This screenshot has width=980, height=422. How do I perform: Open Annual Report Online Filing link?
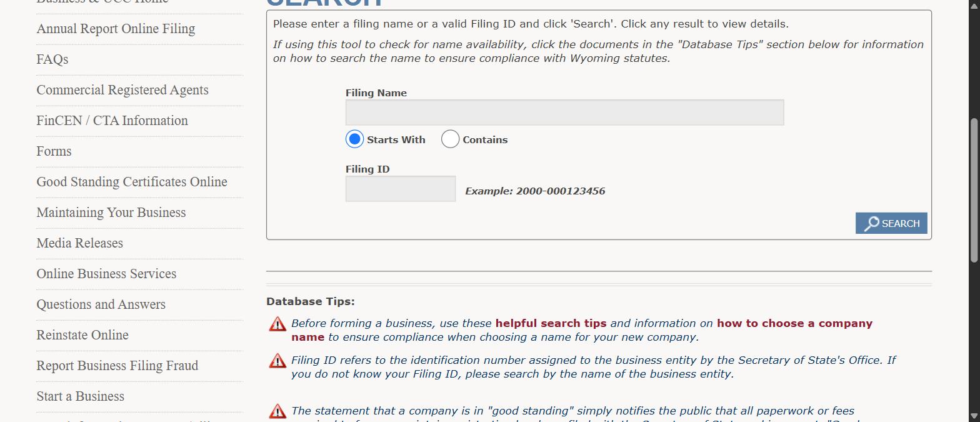pyautogui.click(x=116, y=29)
